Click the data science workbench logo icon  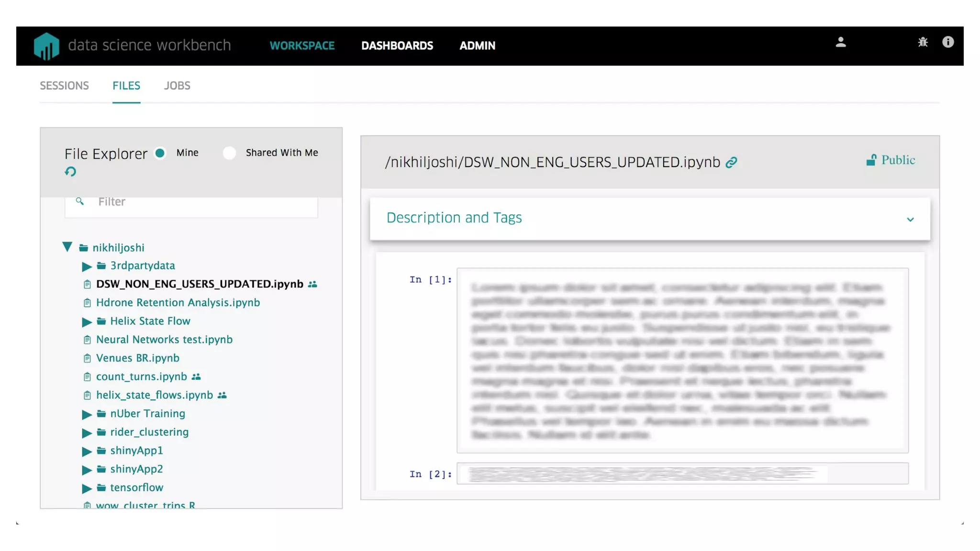tap(46, 46)
